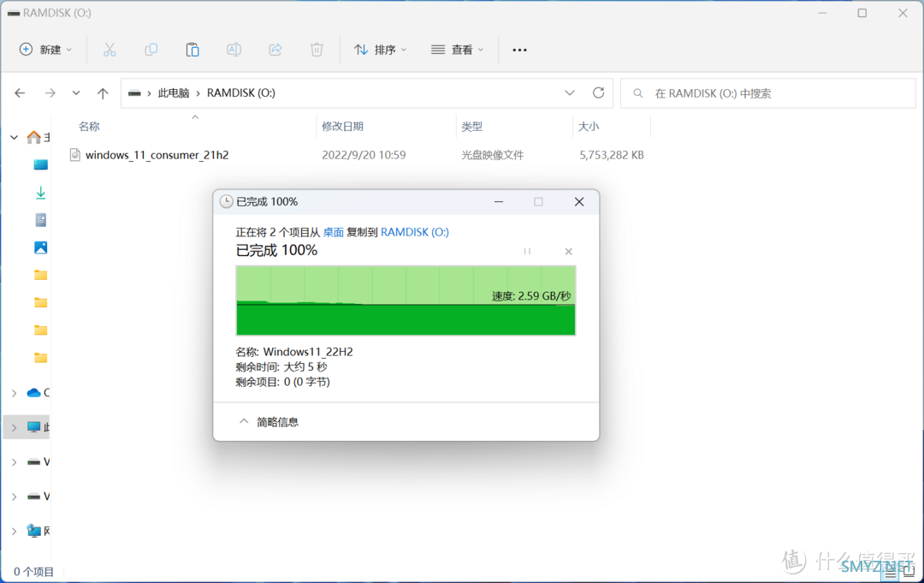Screen dimensions: 924x583
Task: Open the See more ellipsis menu
Action: pos(519,51)
